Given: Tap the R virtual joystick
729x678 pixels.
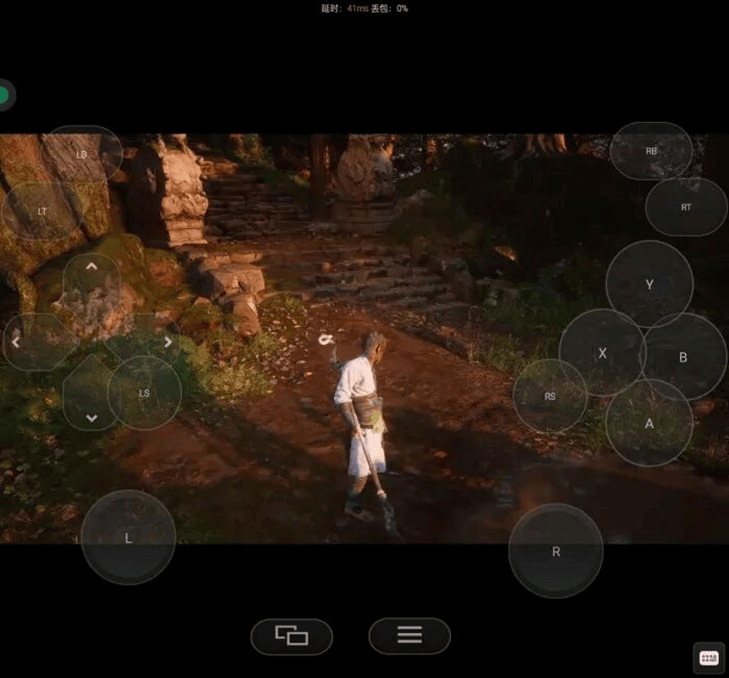Looking at the screenshot, I should click(556, 551).
